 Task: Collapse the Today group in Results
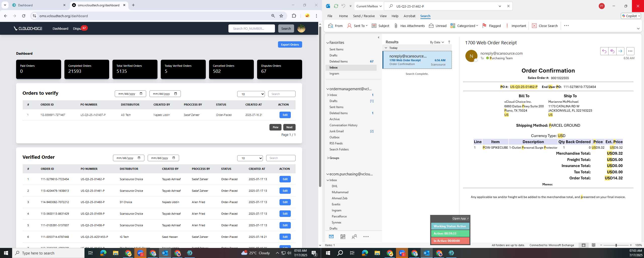[x=386, y=48]
